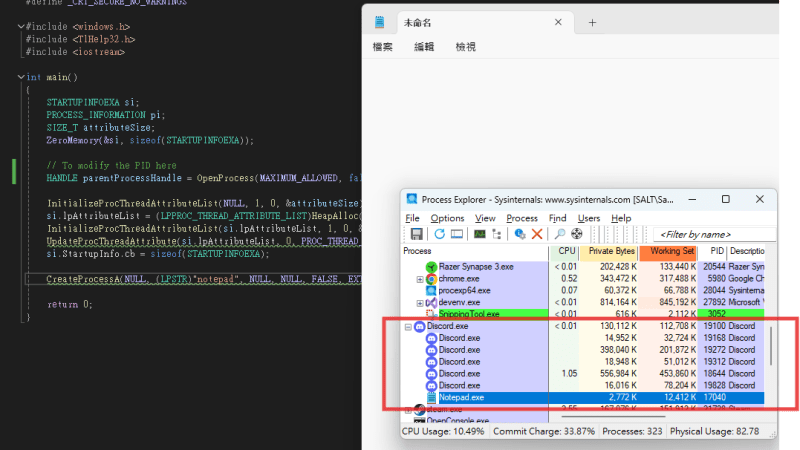Click the Commit Charge: 33.87% status entry

coord(544,432)
